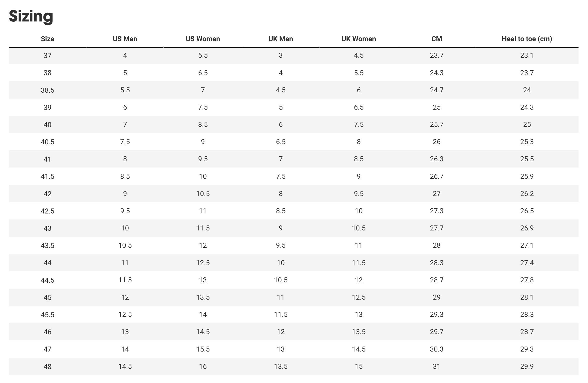Click the CM value 30.3
This screenshot has width=588, height=383.
(436, 349)
